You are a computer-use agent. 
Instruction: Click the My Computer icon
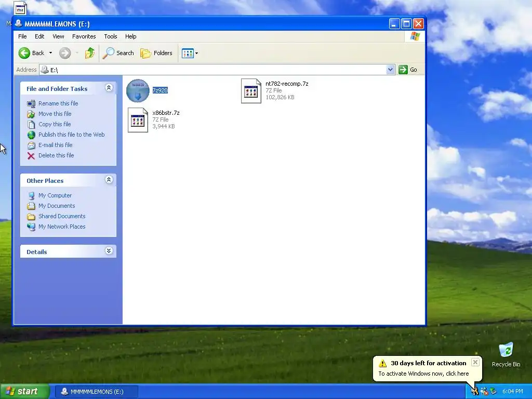tap(31, 196)
